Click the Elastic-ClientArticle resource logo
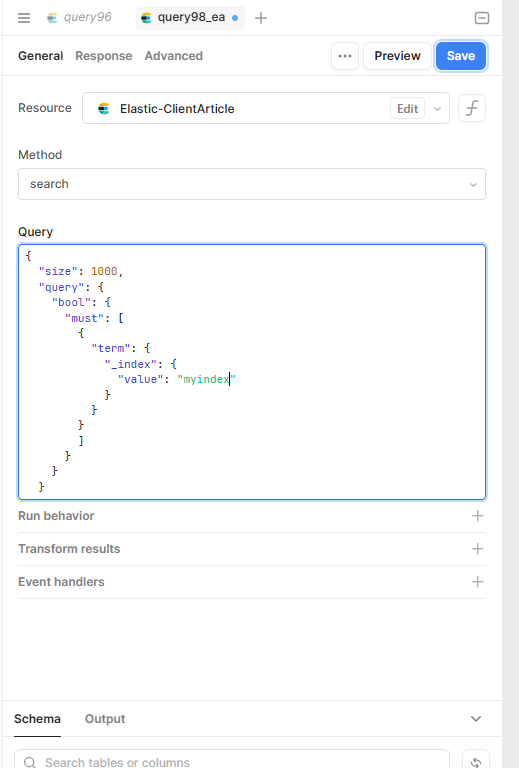The height and width of the screenshot is (768, 519). [x=104, y=109]
